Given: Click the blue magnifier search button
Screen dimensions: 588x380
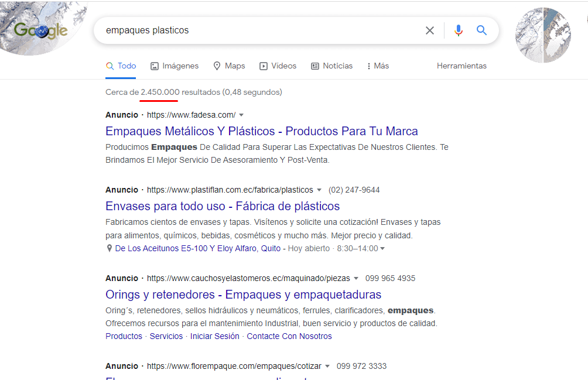Looking at the screenshot, I should tap(481, 30).
